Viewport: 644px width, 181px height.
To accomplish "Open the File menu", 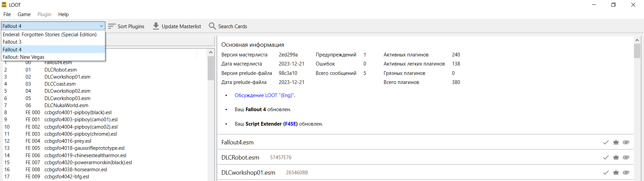I will point(7,14).
